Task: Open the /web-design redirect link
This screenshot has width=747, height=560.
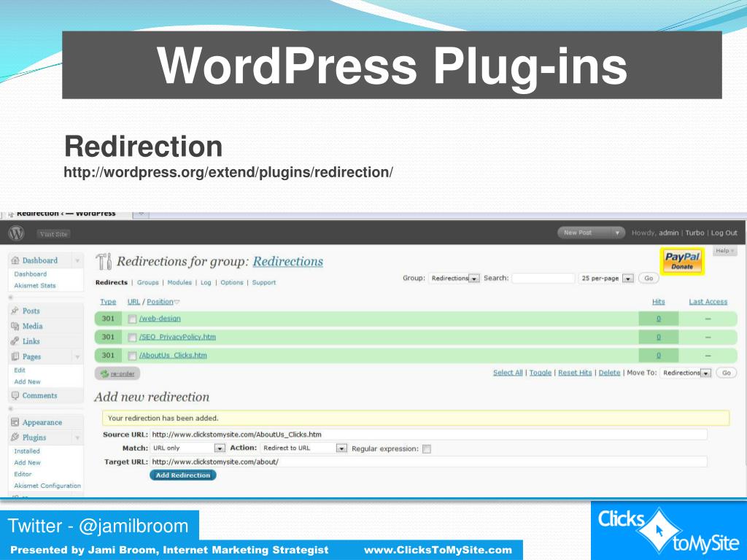Action: click(x=160, y=319)
